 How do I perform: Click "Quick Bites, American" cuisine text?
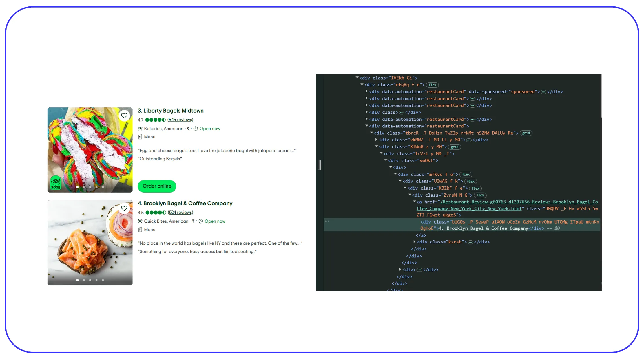pos(166,221)
